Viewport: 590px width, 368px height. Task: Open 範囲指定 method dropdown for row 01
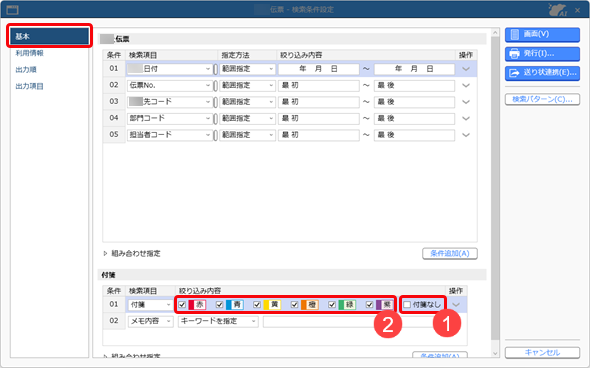247,69
